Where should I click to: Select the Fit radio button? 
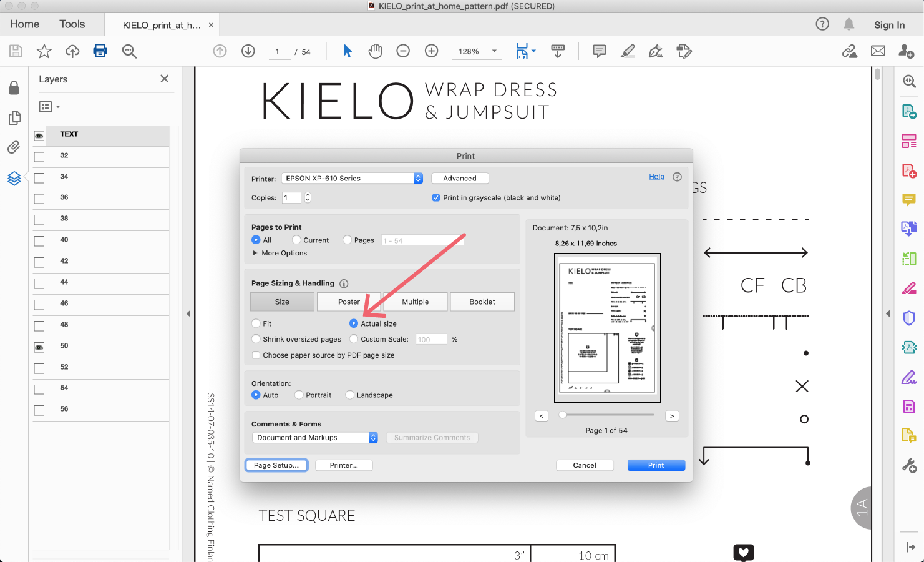pyautogui.click(x=256, y=323)
